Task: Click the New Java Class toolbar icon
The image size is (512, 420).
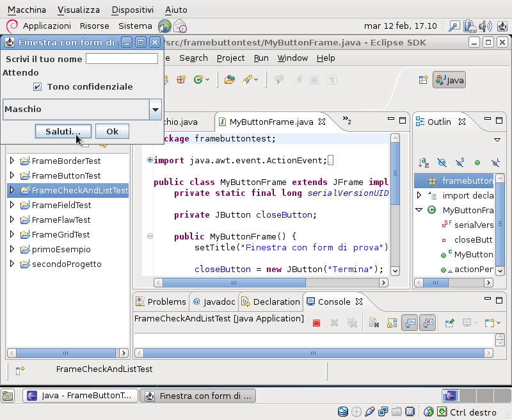Action: (x=199, y=79)
